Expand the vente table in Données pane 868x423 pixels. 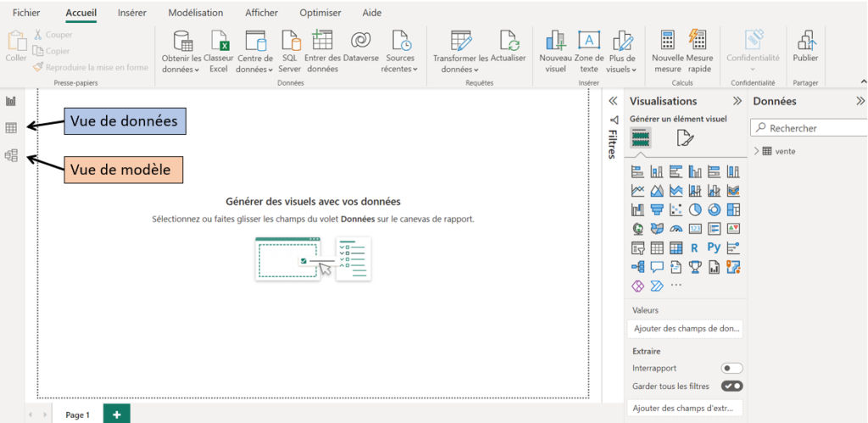(x=757, y=151)
